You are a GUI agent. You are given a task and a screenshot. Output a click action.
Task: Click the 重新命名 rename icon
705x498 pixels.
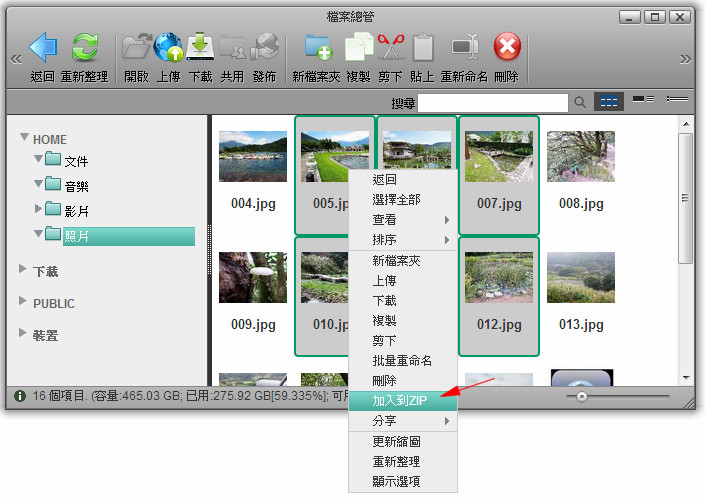click(x=464, y=48)
